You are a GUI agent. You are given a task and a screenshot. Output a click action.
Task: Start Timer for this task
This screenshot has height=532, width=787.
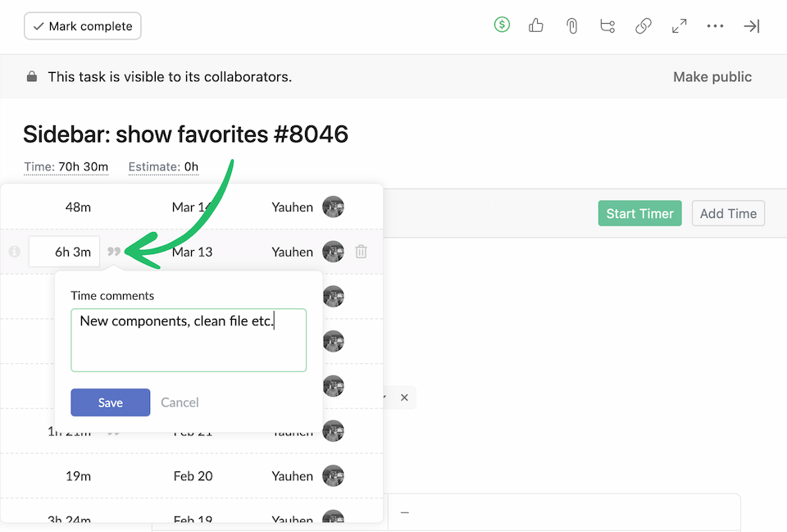tap(639, 213)
